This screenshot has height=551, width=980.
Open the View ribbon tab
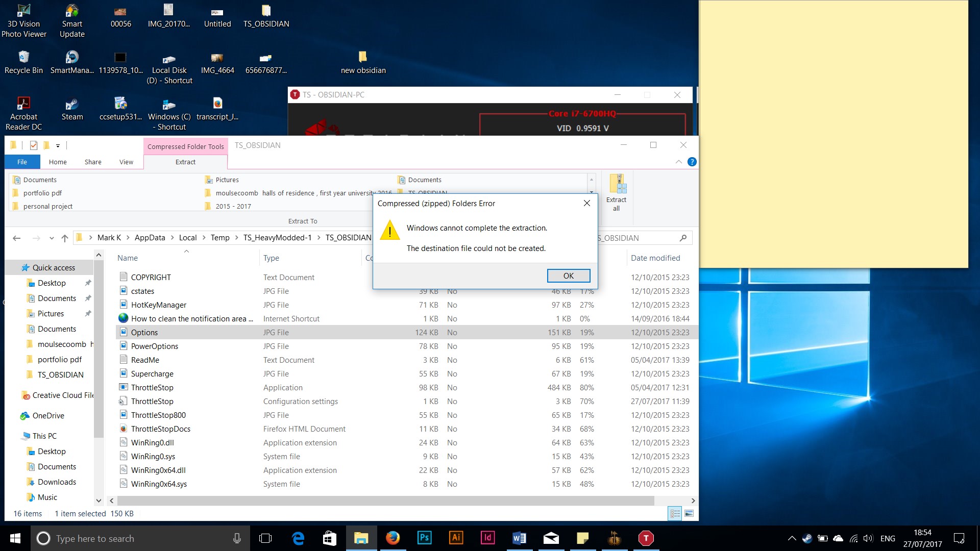126,162
